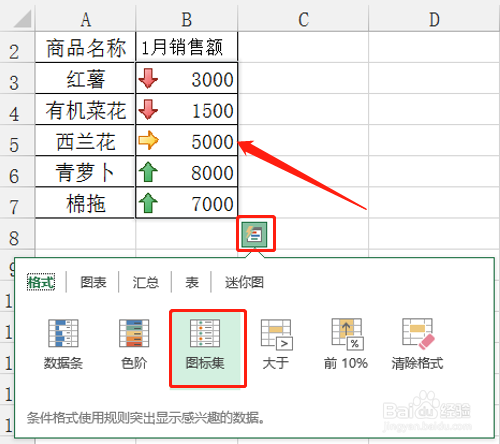Open the Quick Analysis button below the table
The width and height of the screenshot is (500, 444).
[x=255, y=234]
